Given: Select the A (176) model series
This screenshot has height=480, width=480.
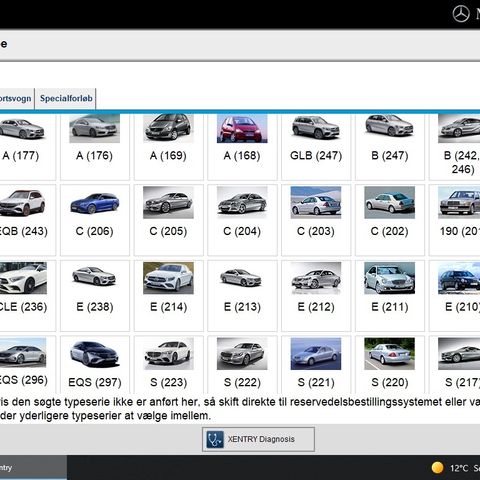Looking at the screenshot, I should point(95,147).
